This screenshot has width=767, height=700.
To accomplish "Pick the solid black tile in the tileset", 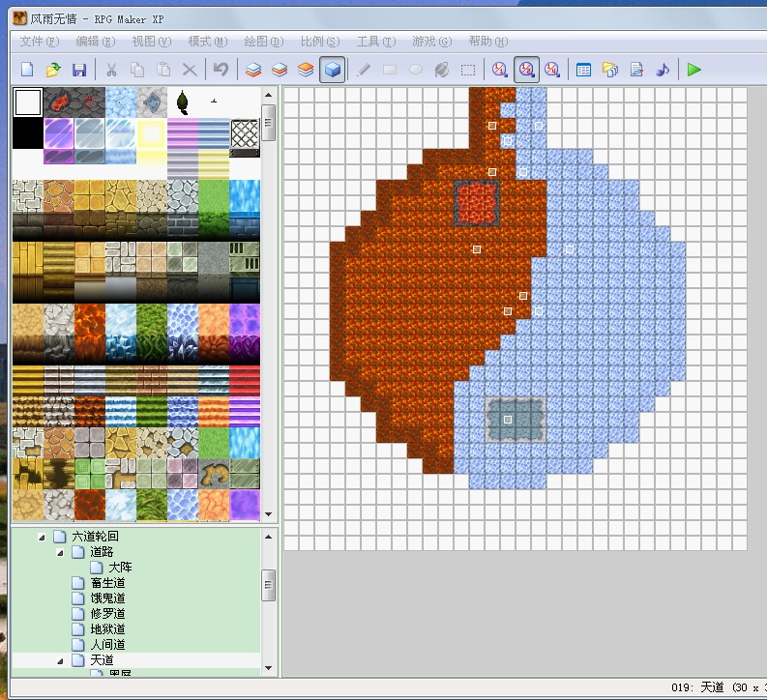I will point(28,133).
